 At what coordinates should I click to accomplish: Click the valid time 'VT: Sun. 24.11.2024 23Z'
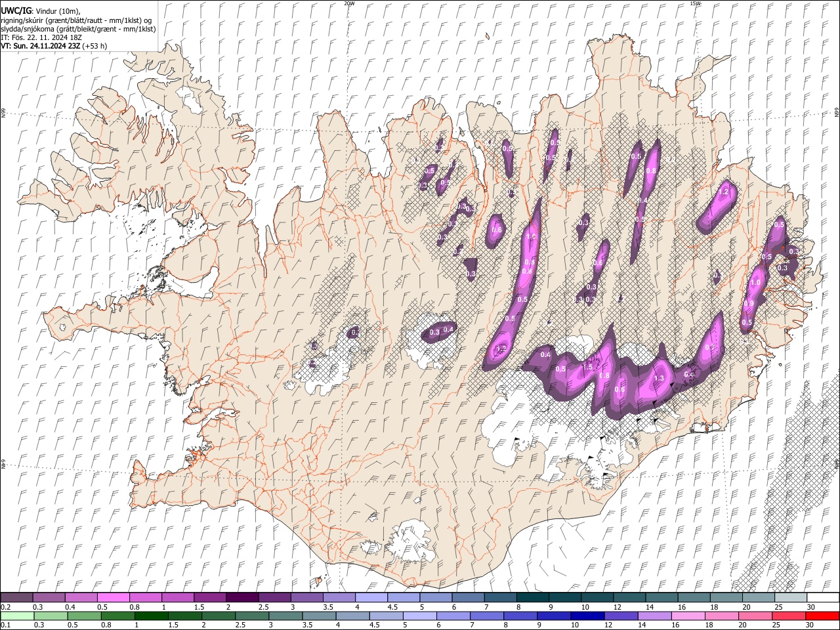coord(40,46)
